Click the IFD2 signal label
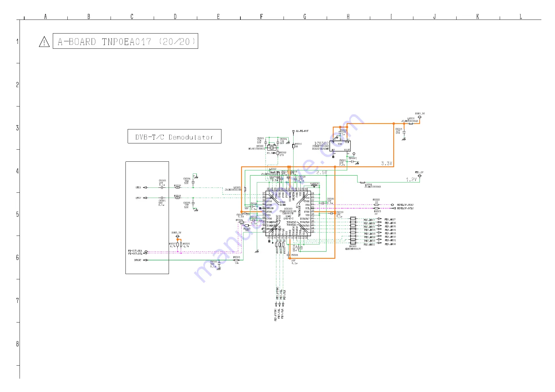The image size is (555, 392). (x=139, y=198)
